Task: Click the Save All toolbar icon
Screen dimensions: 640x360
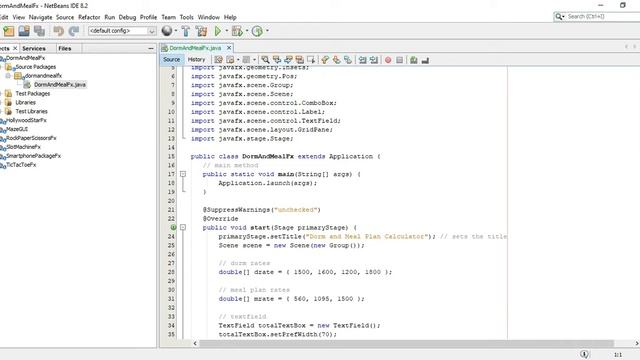Action: pyautogui.click(x=39, y=31)
